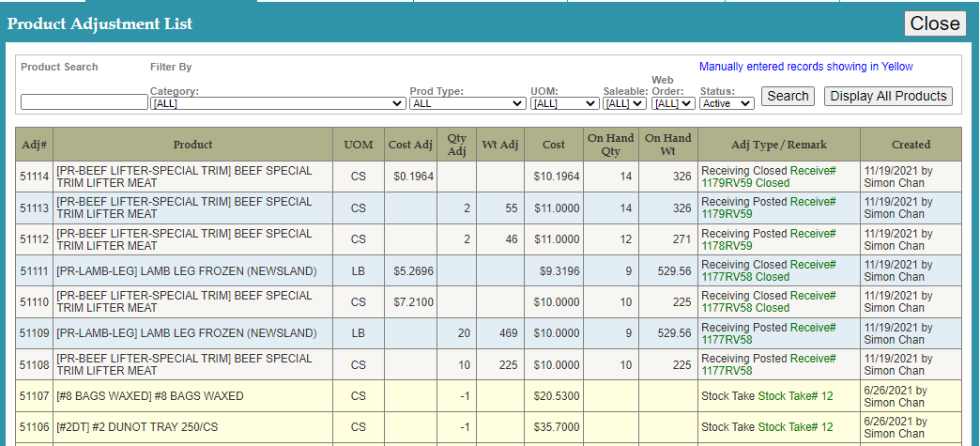Select adjustment number 51113

(35, 208)
